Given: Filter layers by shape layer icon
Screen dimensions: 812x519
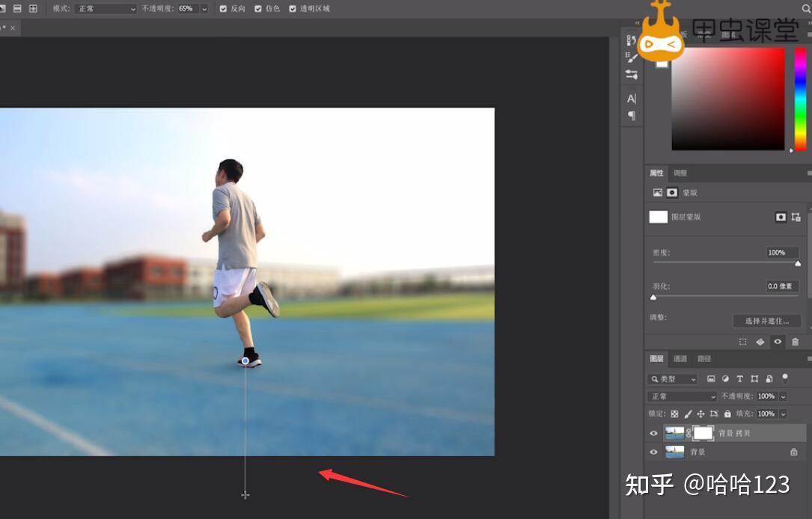Looking at the screenshot, I should click(754, 378).
